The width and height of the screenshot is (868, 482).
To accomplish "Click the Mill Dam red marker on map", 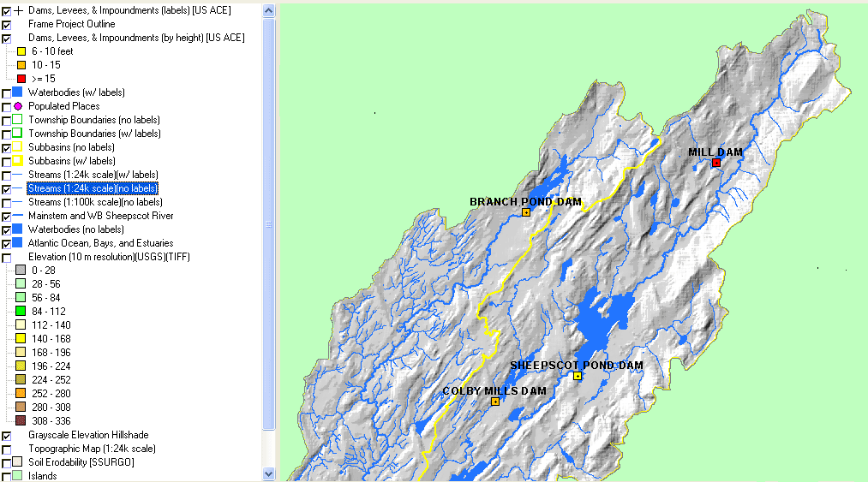I will click(715, 163).
